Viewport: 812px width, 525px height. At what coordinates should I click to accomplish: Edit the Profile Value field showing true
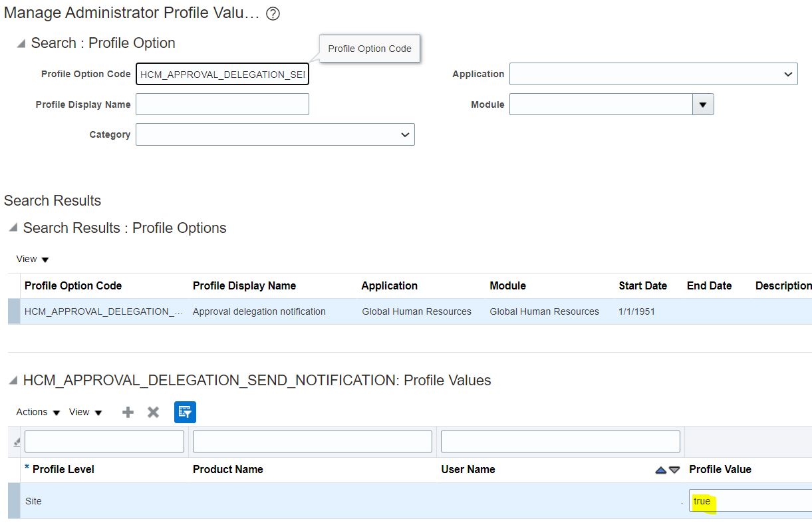750,501
